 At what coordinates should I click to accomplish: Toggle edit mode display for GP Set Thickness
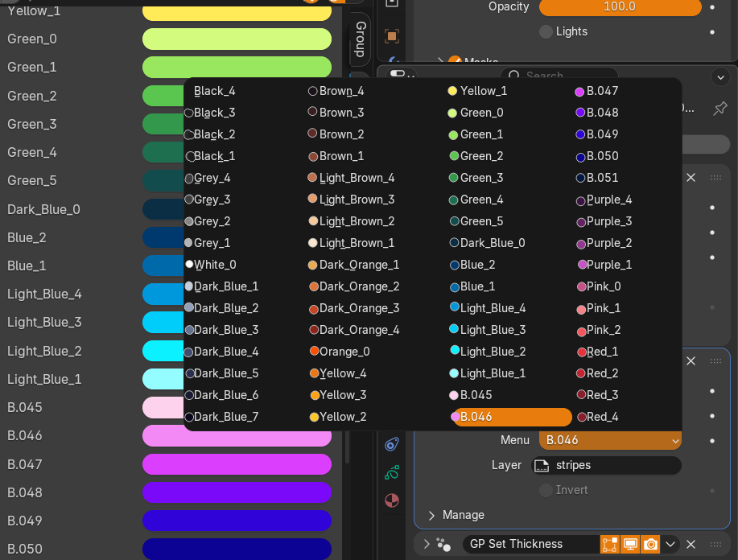click(x=609, y=545)
